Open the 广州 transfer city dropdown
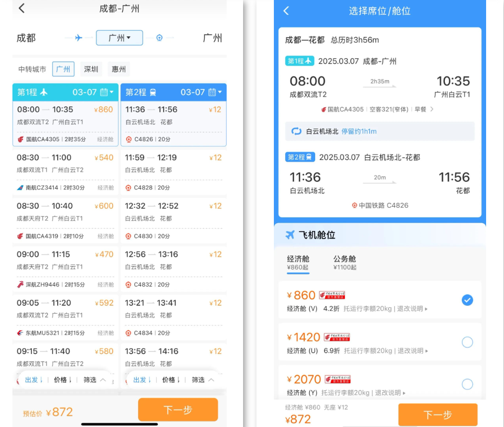Viewport: 504px width, 427px height. pos(119,38)
